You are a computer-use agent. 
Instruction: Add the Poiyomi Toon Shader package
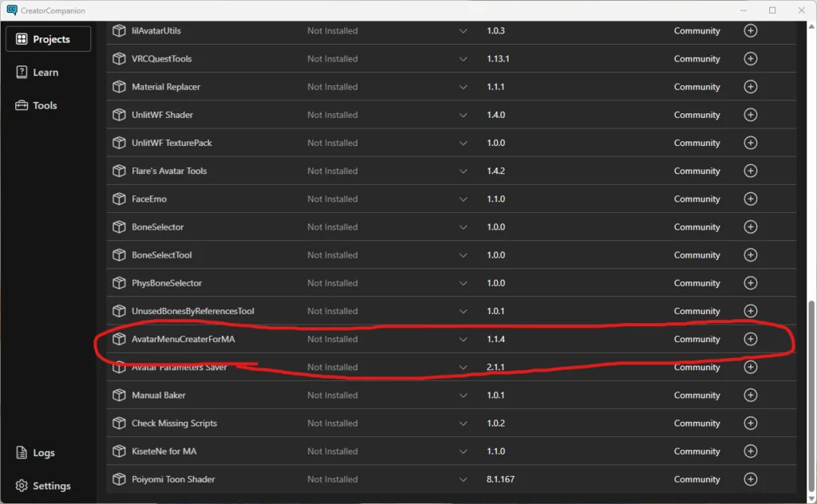[x=750, y=479]
